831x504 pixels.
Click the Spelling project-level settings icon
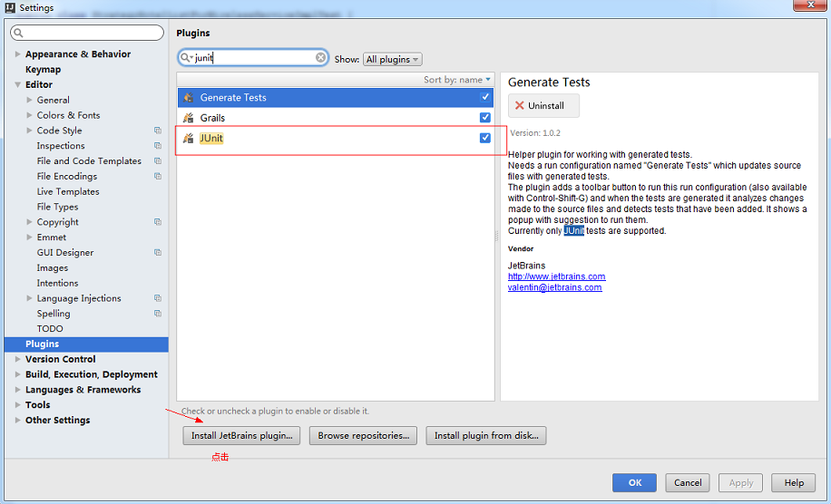click(158, 314)
